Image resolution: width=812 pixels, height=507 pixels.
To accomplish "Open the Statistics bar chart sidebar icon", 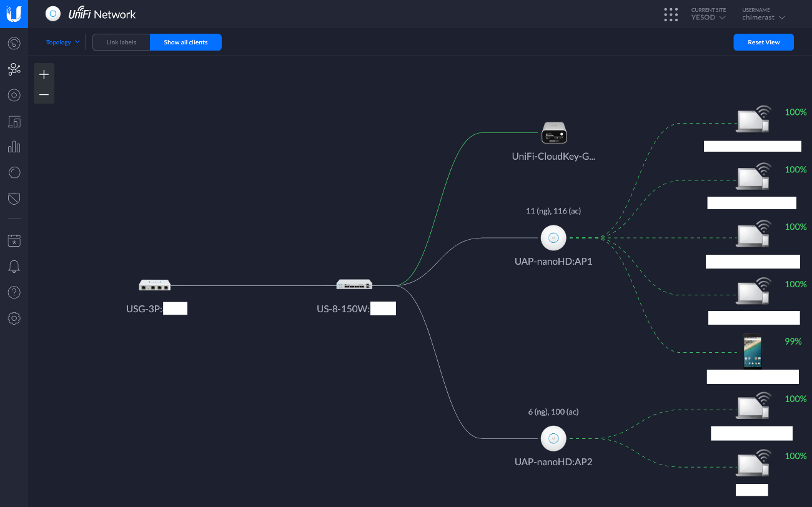I will (x=14, y=147).
